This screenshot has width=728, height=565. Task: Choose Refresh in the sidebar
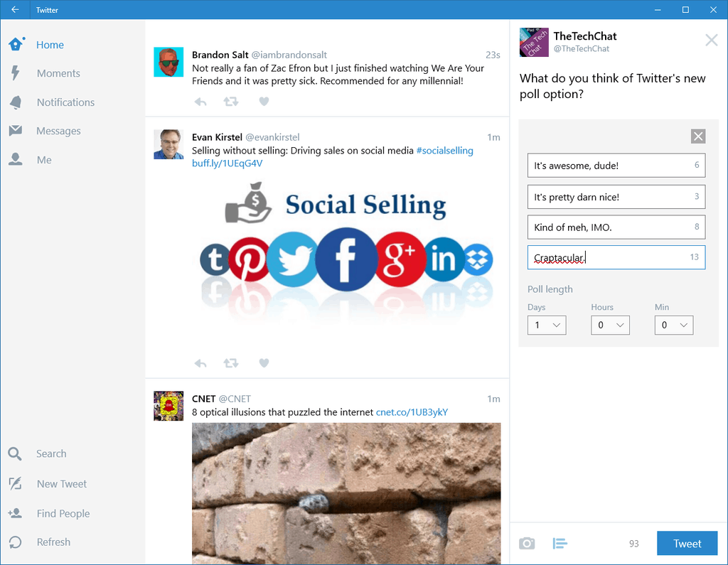[x=53, y=542]
